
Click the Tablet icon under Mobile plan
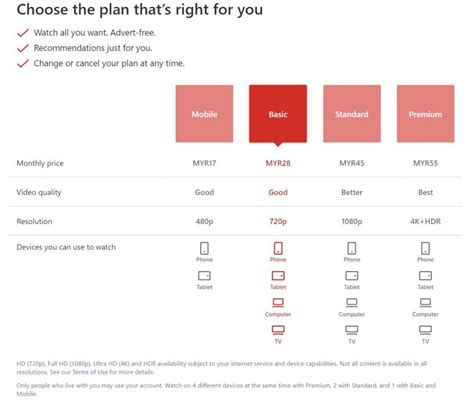[204, 276]
